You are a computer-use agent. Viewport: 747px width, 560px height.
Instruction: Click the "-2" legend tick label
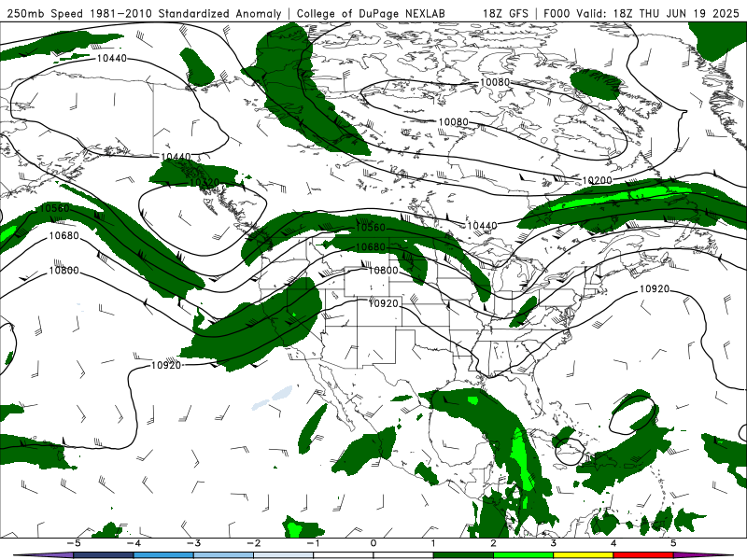(x=253, y=543)
